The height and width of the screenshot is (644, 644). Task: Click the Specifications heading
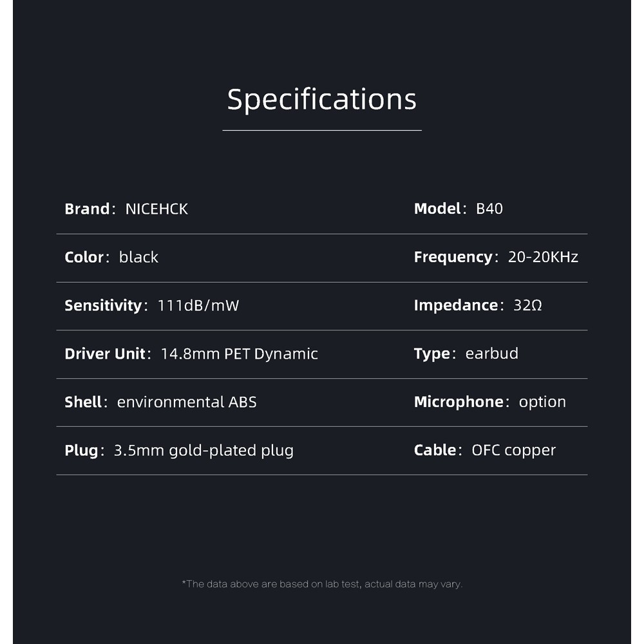(x=322, y=99)
